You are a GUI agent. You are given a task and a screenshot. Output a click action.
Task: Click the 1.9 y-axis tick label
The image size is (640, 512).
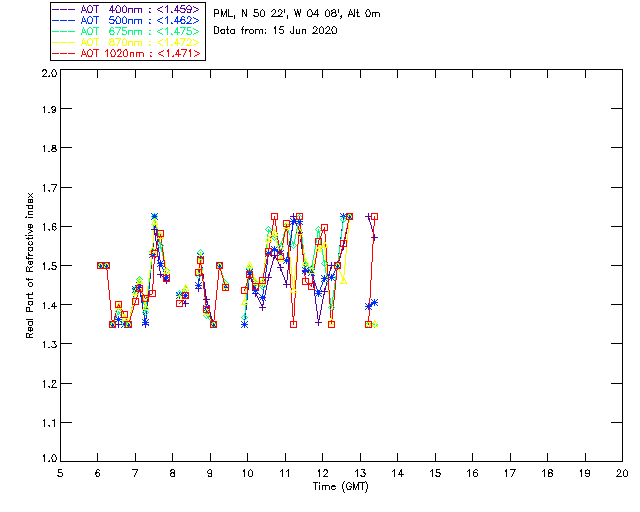point(49,109)
